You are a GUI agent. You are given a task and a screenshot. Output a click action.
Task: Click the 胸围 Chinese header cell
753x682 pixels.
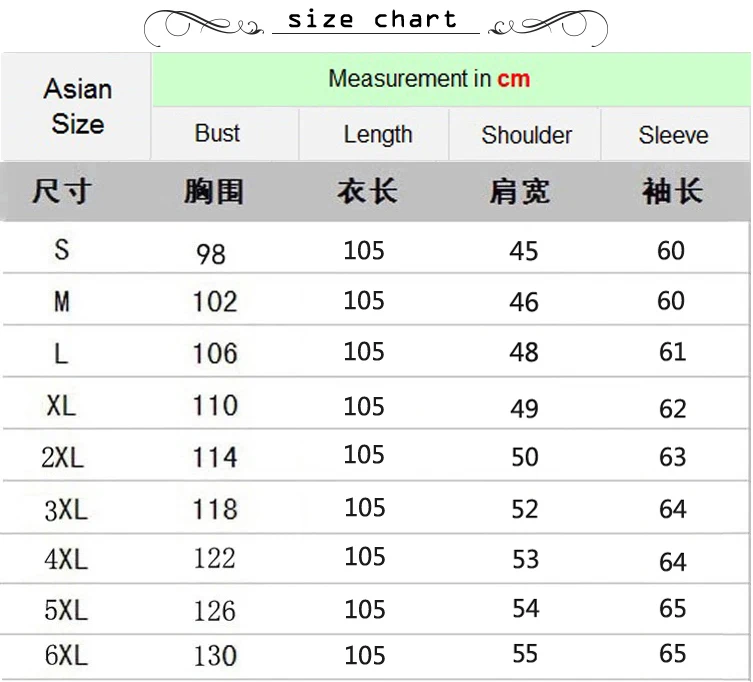point(214,192)
